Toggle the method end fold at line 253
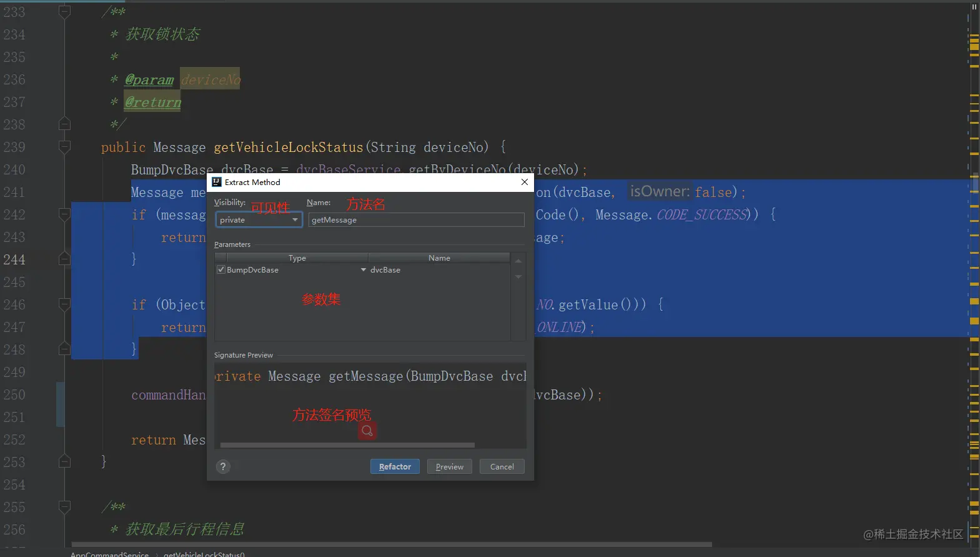The height and width of the screenshot is (557, 980). [64, 461]
